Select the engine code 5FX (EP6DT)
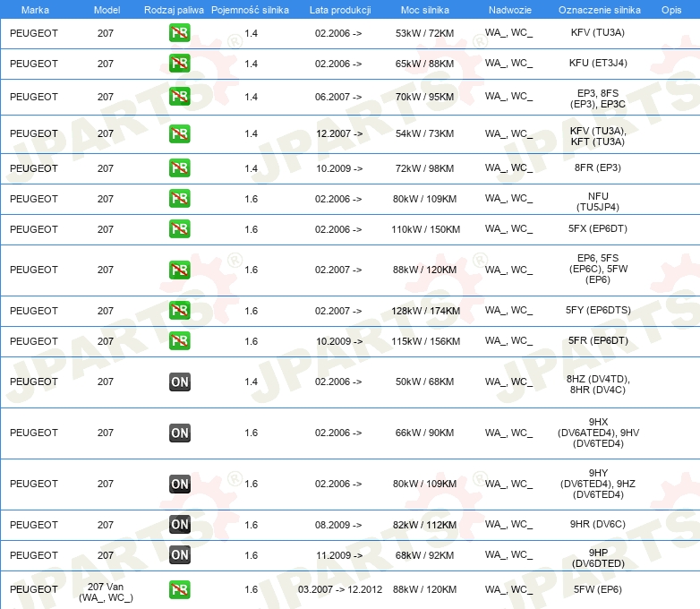Image resolution: width=700 pixels, height=609 pixels. point(598,228)
